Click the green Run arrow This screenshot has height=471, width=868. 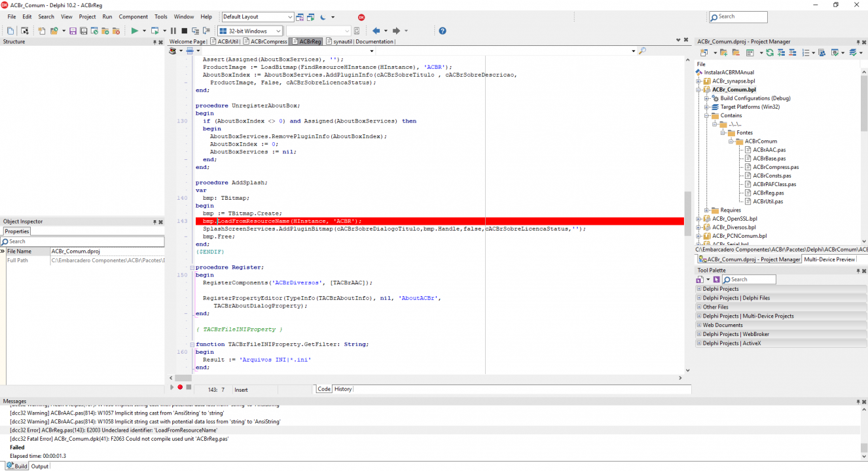(135, 31)
